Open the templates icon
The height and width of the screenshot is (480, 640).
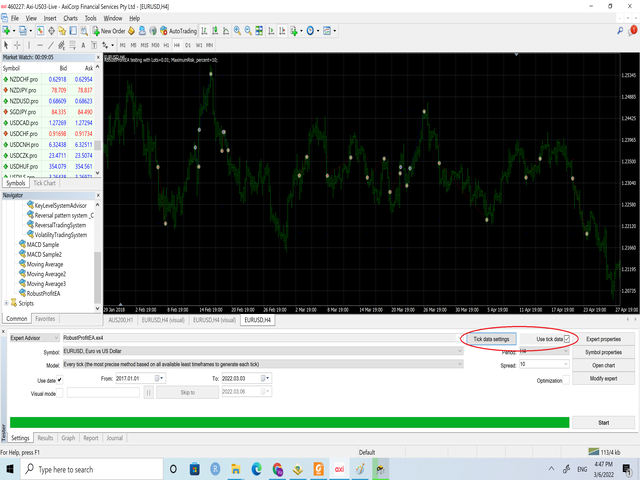coord(327,31)
